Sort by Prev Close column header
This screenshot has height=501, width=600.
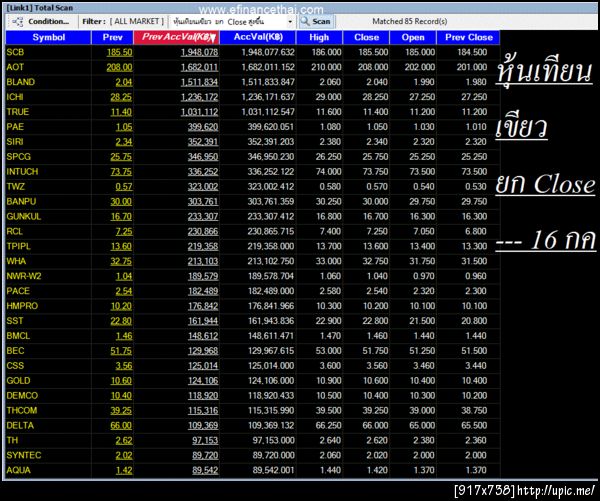click(x=468, y=38)
